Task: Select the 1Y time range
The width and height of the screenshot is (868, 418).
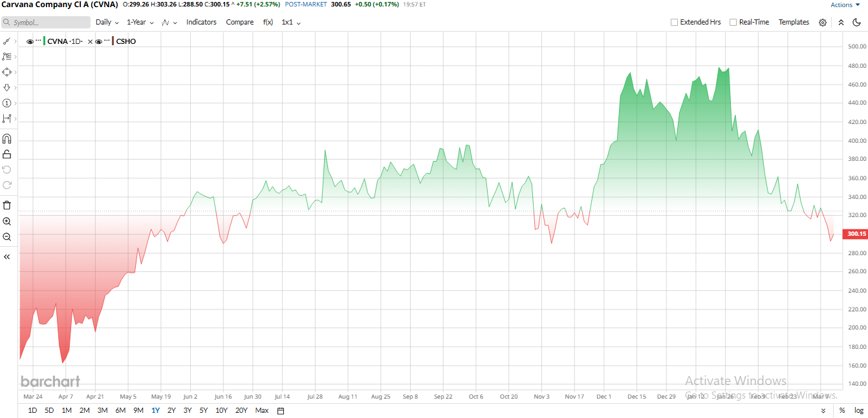Action: [155, 410]
